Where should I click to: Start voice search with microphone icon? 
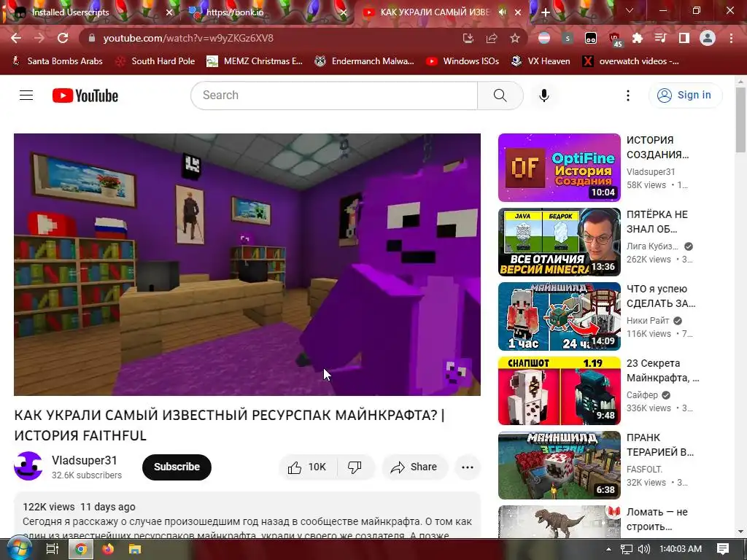coord(544,96)
